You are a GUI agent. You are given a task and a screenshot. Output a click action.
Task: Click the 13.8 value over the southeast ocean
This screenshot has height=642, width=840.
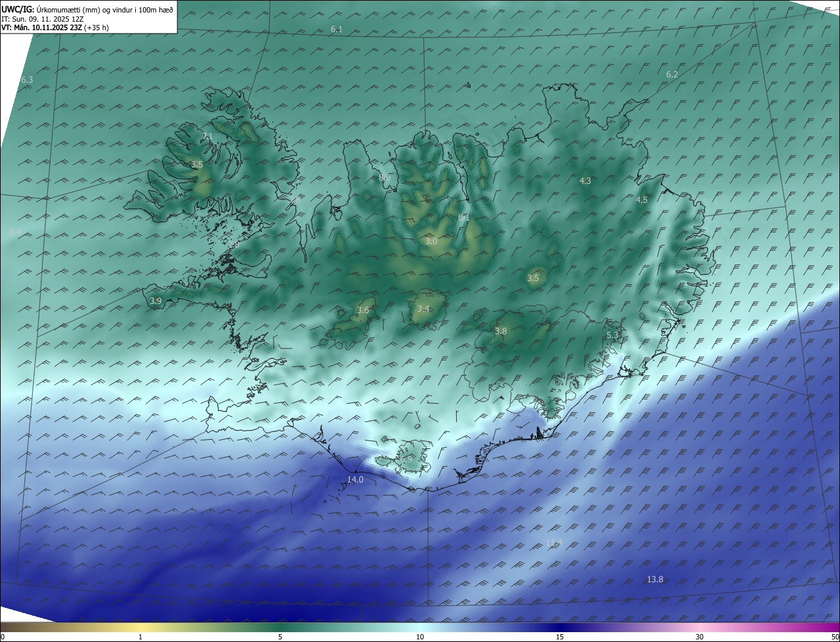point(655,580)
